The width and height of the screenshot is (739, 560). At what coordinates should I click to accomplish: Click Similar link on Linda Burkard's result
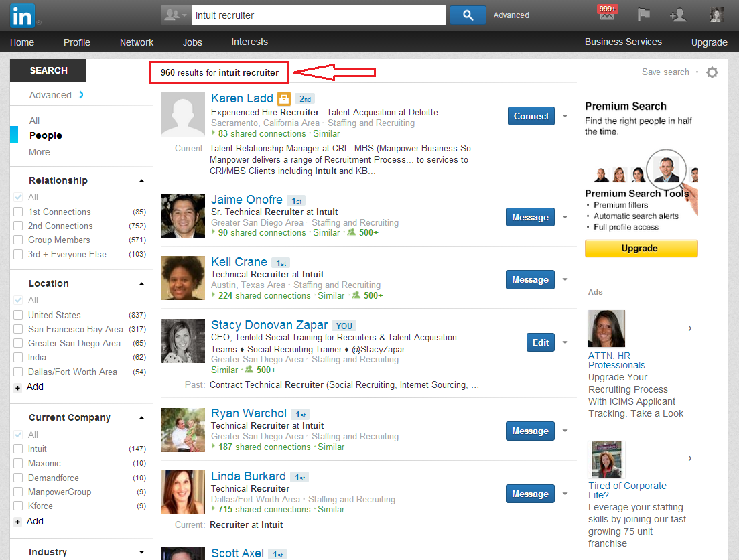coord(331,510)
